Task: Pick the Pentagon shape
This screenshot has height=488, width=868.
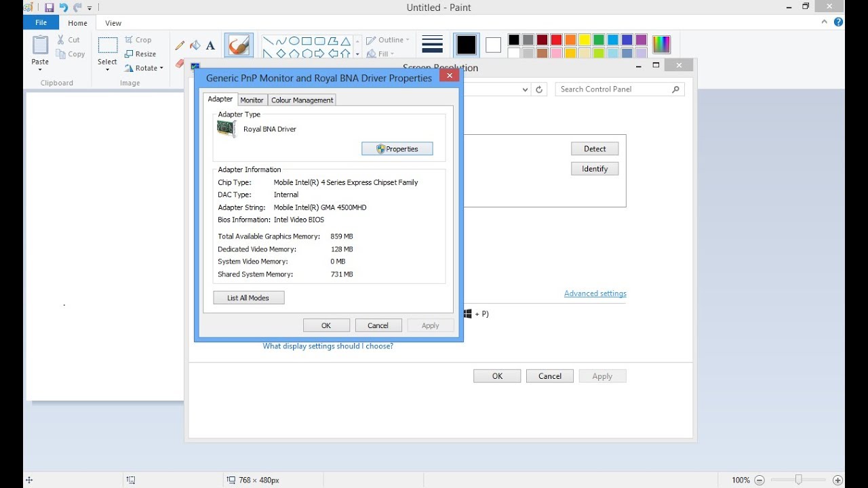Action: tap(294, 54)
